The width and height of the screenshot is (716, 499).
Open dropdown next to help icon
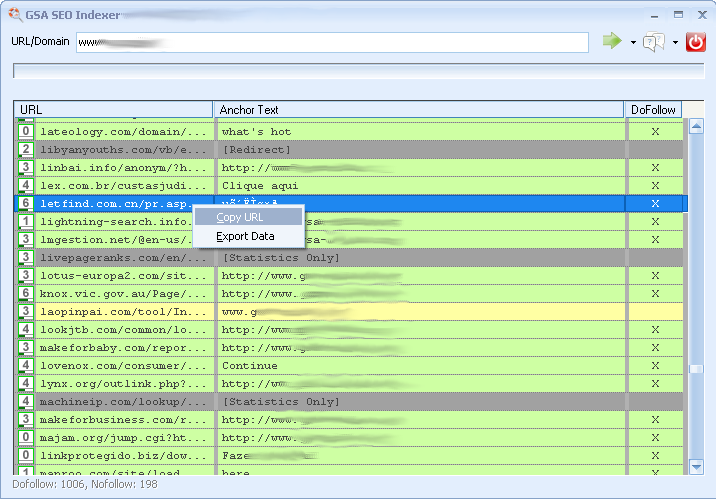[x=675, y=42]
